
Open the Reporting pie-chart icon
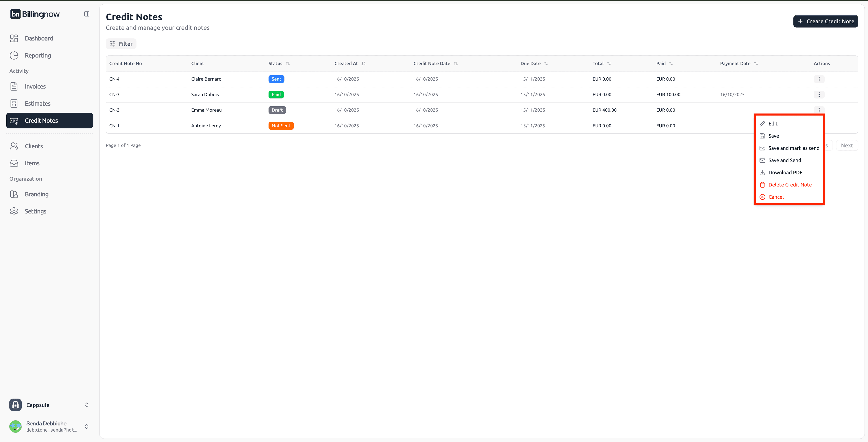click(x=14, y=55)
